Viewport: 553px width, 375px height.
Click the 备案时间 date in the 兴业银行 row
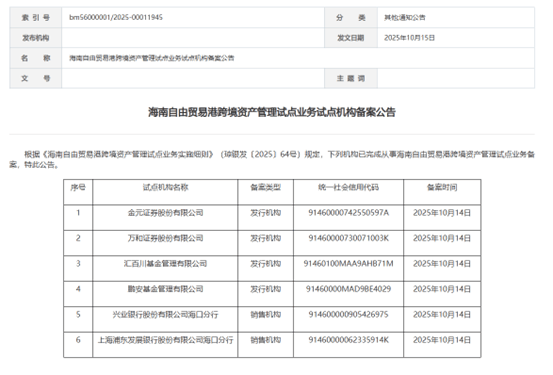[x=442, y=314]
